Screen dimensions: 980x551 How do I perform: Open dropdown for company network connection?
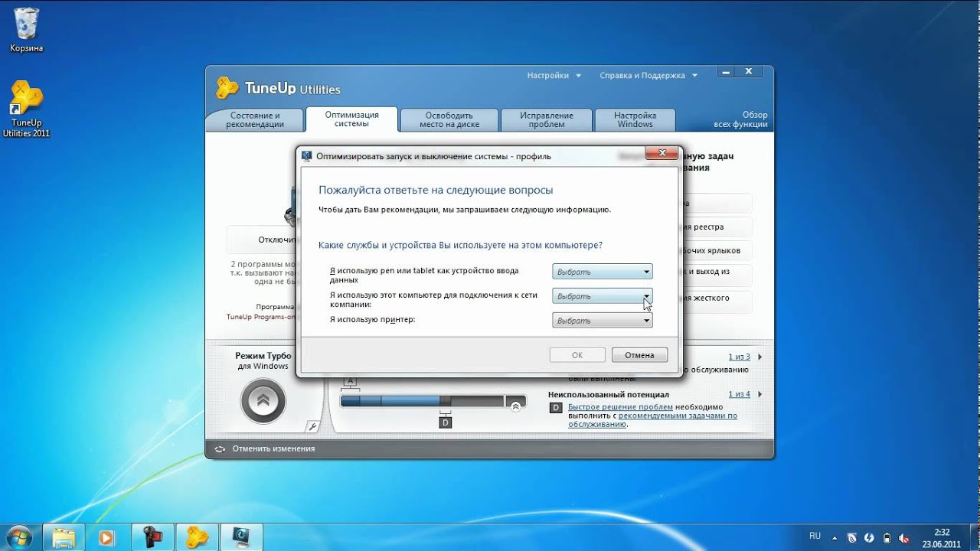click(x=602, y=296)
